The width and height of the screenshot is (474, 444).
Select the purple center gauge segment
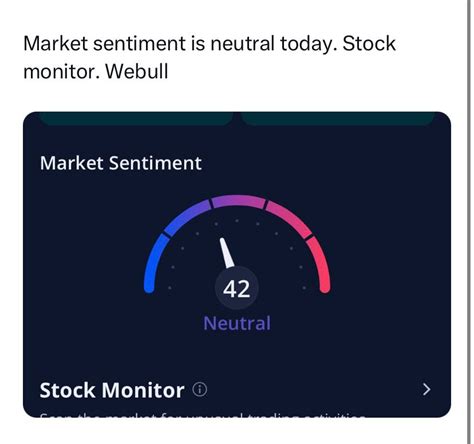click(x=238, y=202)
